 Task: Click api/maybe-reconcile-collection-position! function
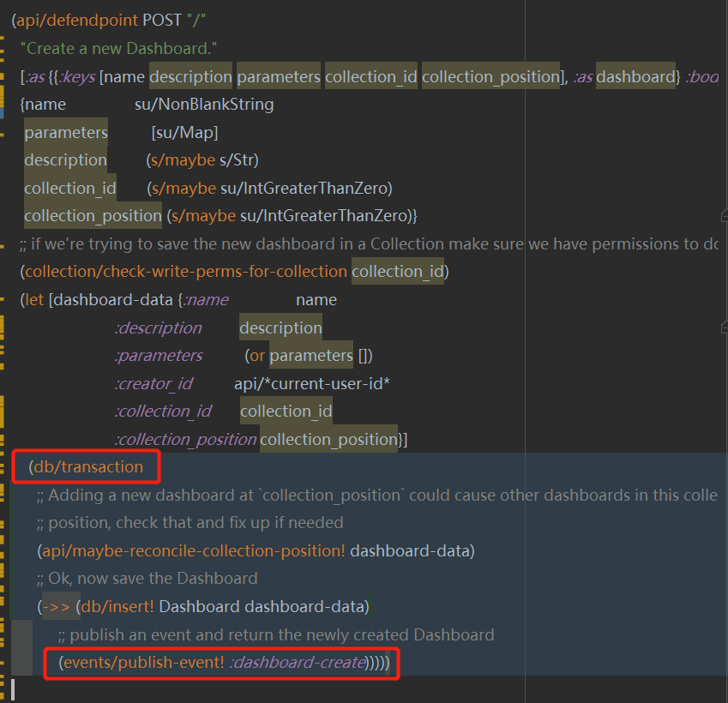194,550
